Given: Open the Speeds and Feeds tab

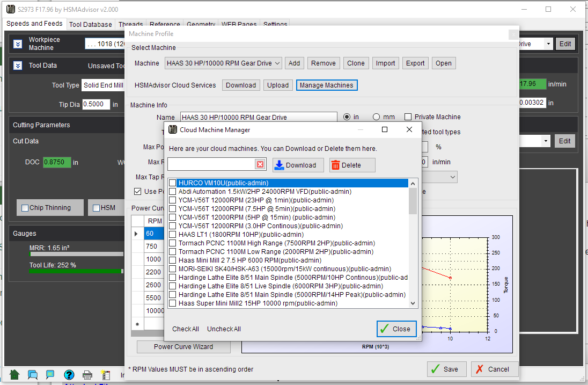Looking at the screenshot, I should [34, 24].
